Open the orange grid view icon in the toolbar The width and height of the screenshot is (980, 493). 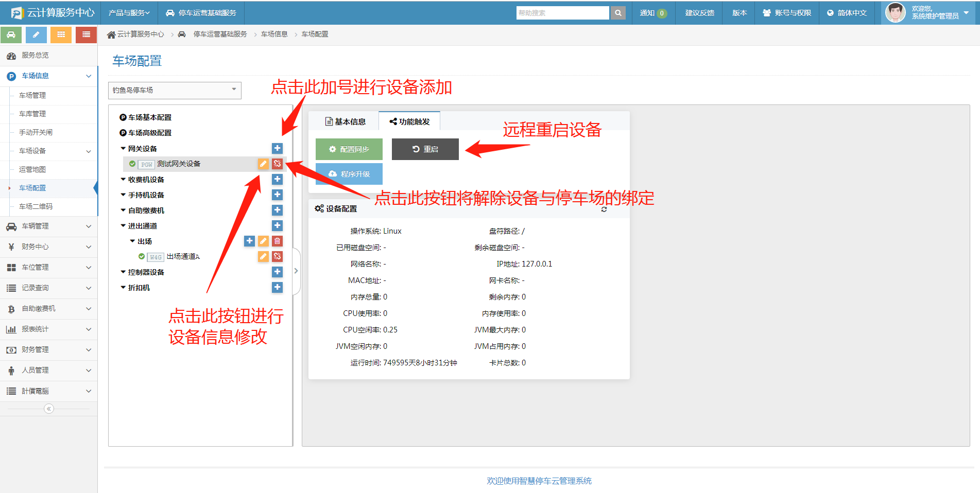coord(61,34)
